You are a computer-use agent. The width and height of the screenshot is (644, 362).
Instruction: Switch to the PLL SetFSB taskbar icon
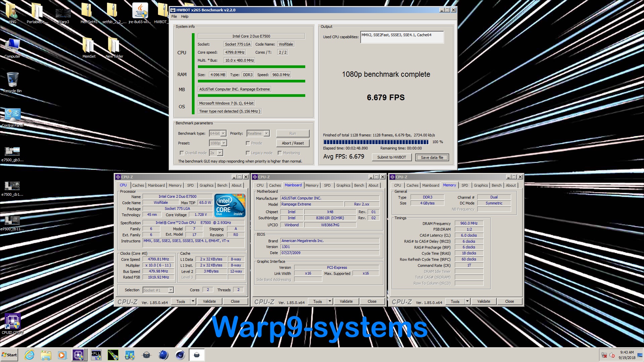point(96,355)
